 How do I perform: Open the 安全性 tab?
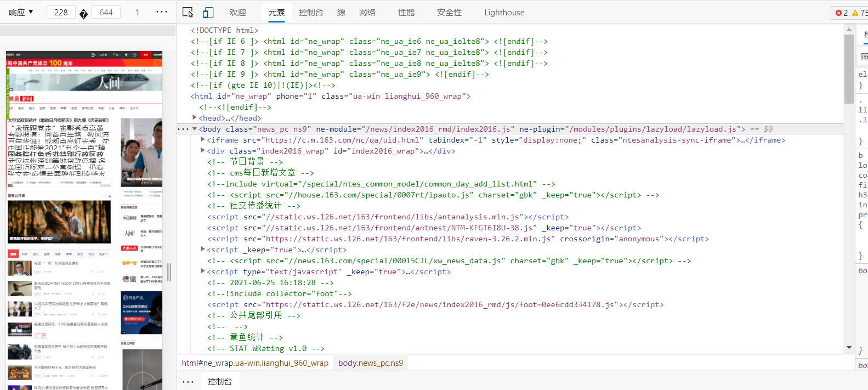(x=449, y=12)
